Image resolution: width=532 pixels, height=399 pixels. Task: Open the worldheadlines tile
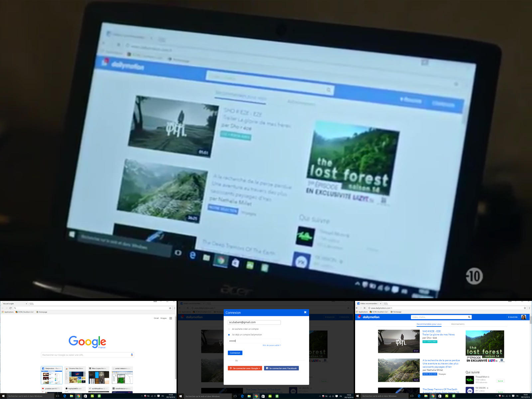[x=99, y=389]
